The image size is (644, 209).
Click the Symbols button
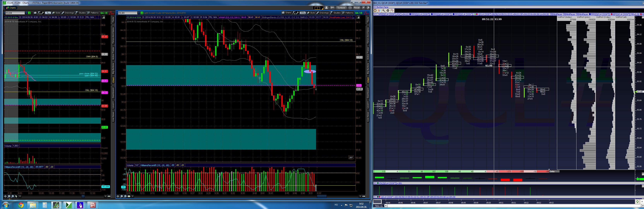pyautogui.click(x=341, y=8)
